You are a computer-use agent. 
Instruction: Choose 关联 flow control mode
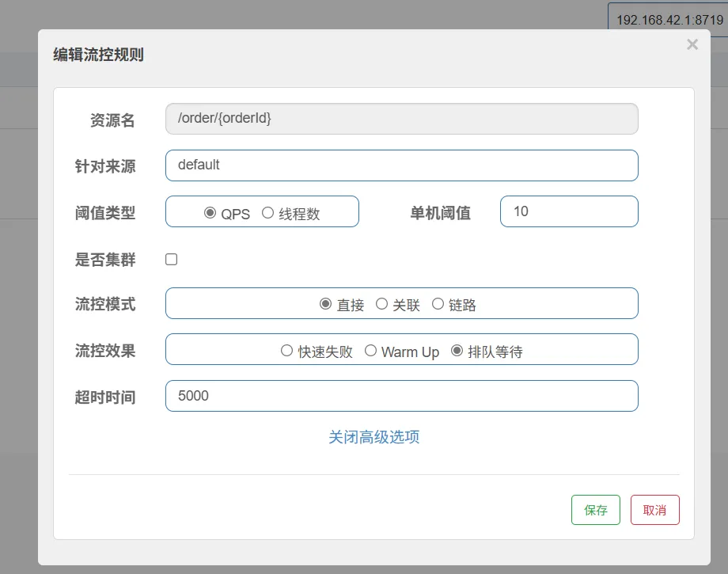tap(381, 304)
